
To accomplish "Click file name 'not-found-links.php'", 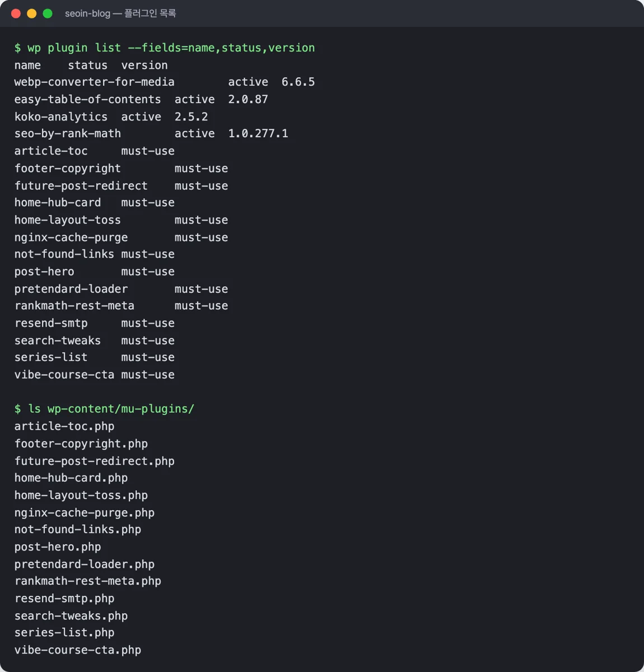I will click(78, 529).
